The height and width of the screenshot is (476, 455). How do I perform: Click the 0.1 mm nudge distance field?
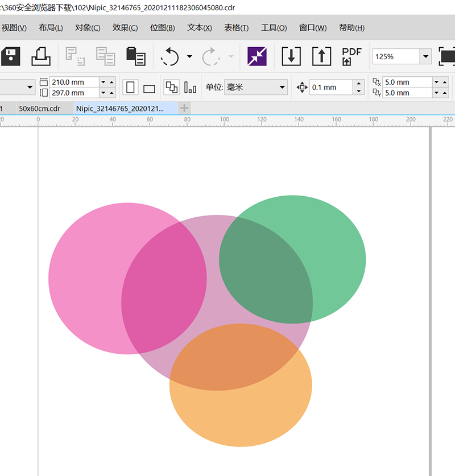(x=330, y=87)
